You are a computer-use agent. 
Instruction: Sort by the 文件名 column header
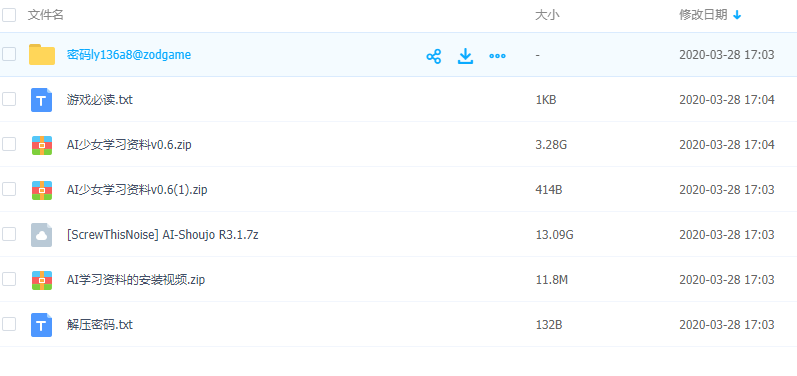pos(46,15)
